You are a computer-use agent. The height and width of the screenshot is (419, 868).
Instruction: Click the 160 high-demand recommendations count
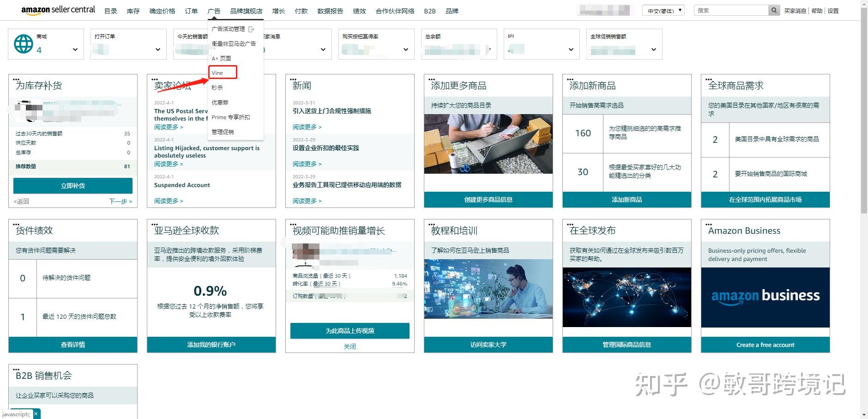[583, 133]
